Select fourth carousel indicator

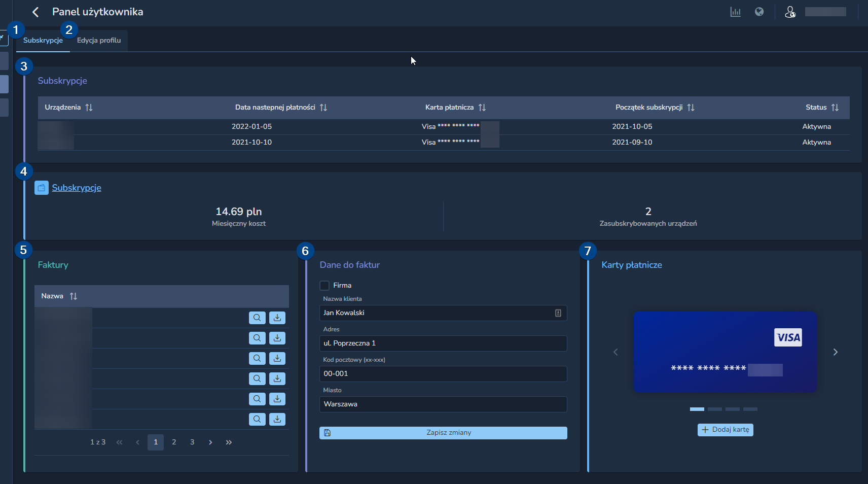(750, 409)
